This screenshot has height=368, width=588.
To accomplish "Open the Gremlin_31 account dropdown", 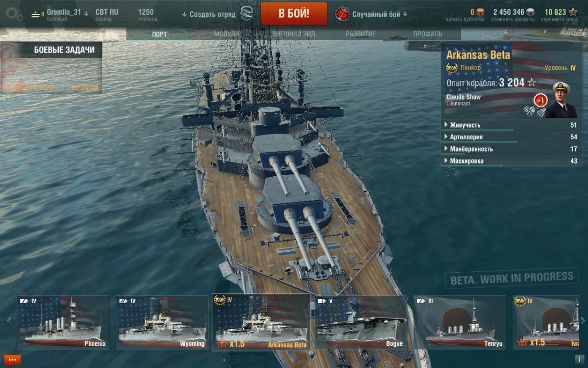I will pos(68,13).
